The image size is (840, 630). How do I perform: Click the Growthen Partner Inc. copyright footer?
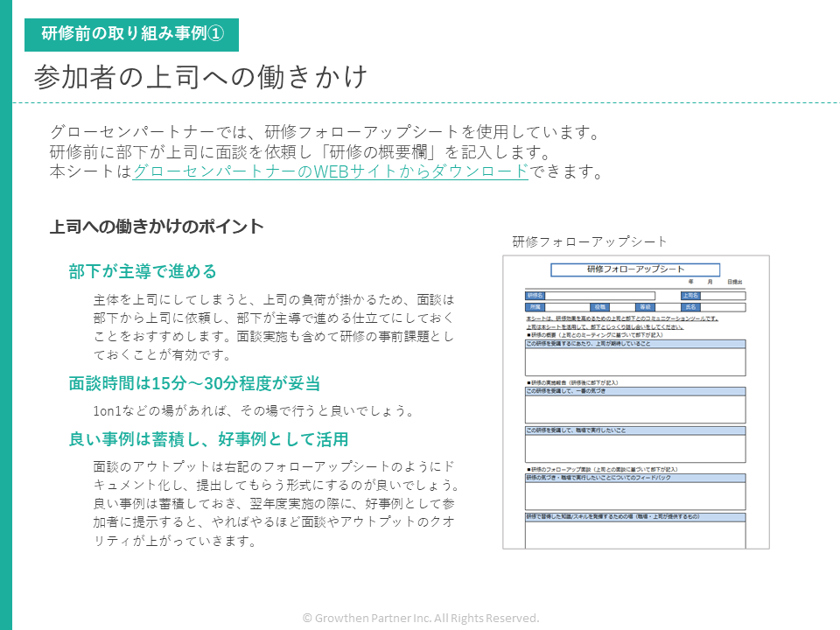(421, 618)
